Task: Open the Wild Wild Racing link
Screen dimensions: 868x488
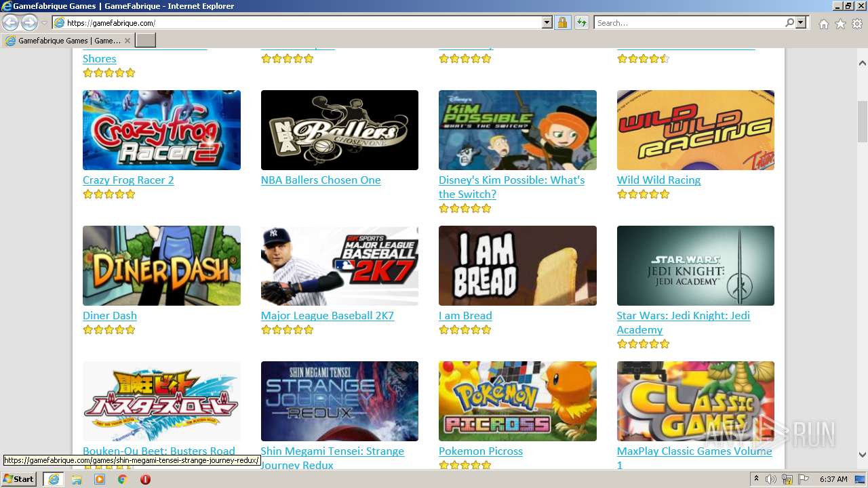Action: (658, 180)
